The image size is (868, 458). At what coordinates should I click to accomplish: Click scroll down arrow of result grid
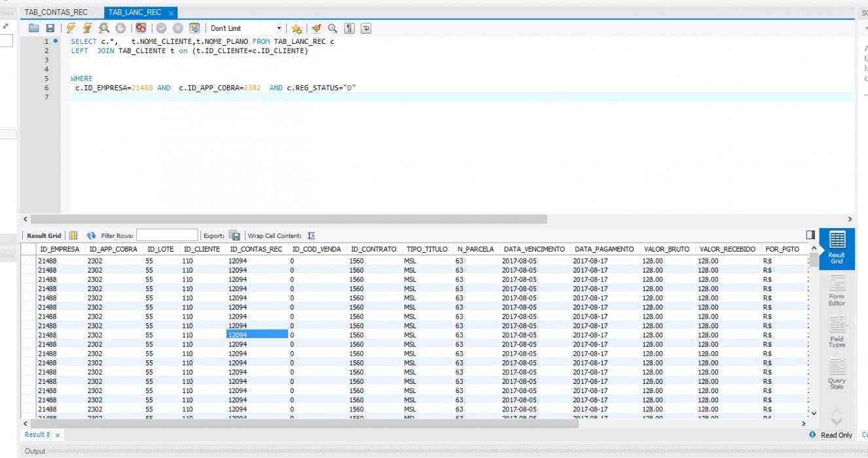tap(814, 413)
